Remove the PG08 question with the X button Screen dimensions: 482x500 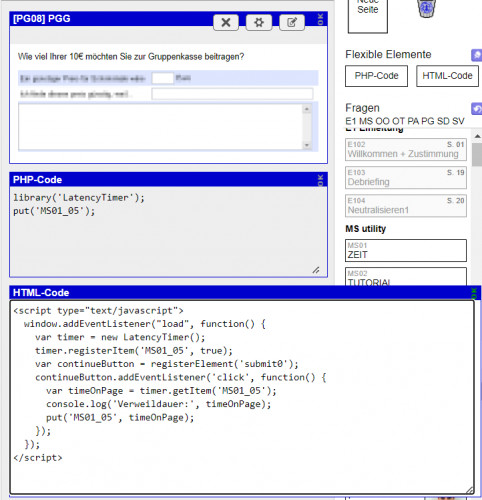pos(226,23)
